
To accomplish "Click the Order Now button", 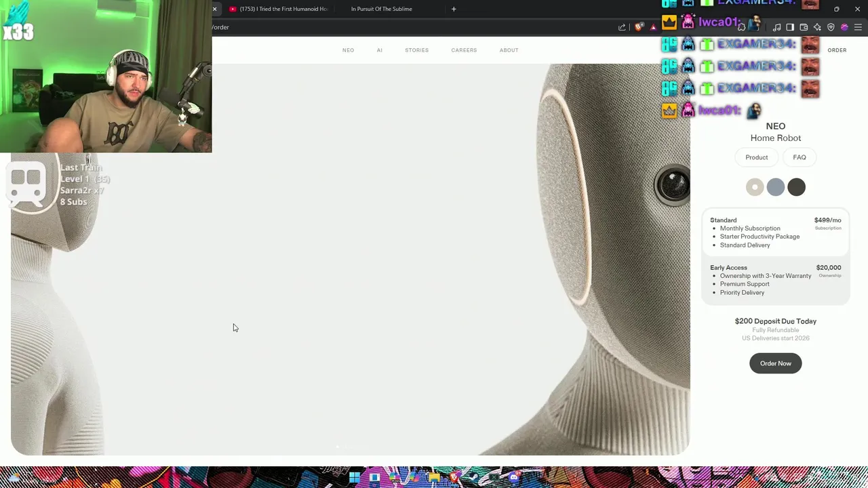I will [775, 363].
